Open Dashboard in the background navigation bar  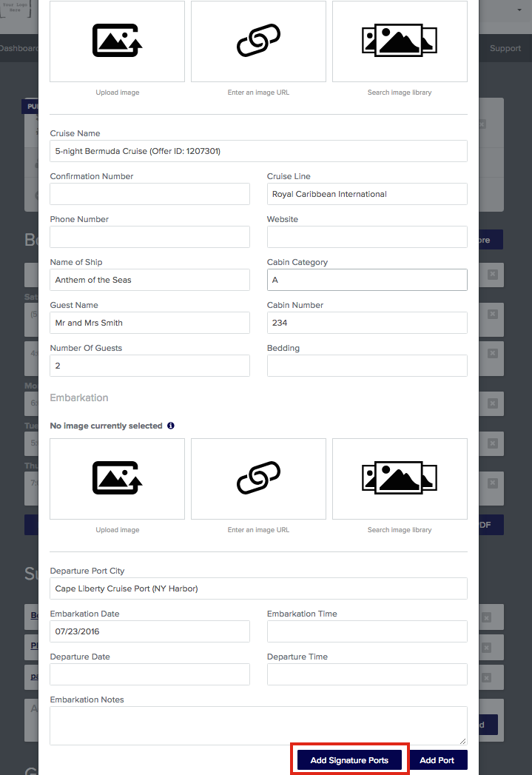point(18,48)
